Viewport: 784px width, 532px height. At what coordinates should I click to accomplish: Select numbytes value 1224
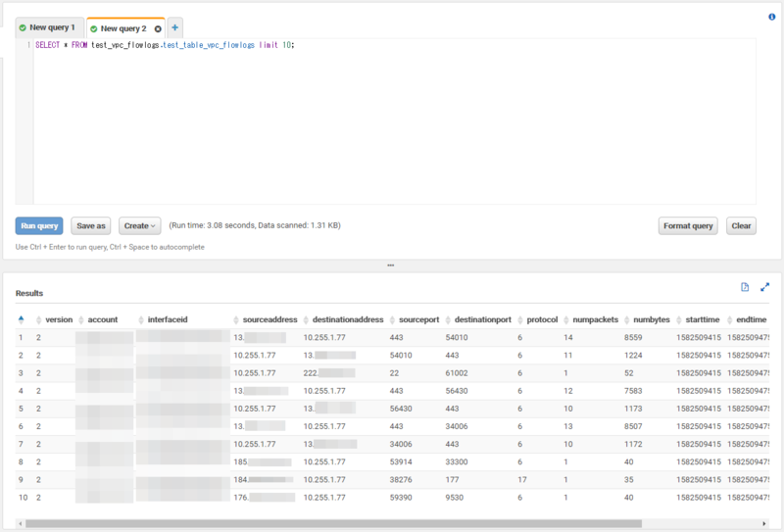click(633, 356)
